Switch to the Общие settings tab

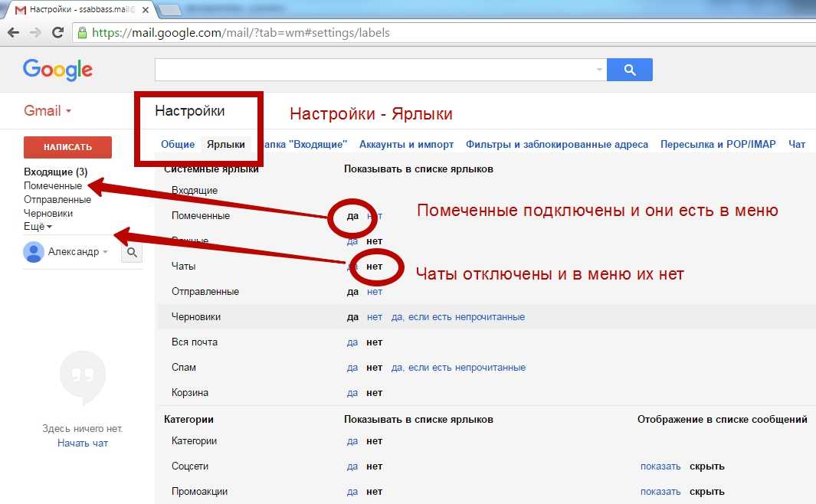[x=177, y=144]
